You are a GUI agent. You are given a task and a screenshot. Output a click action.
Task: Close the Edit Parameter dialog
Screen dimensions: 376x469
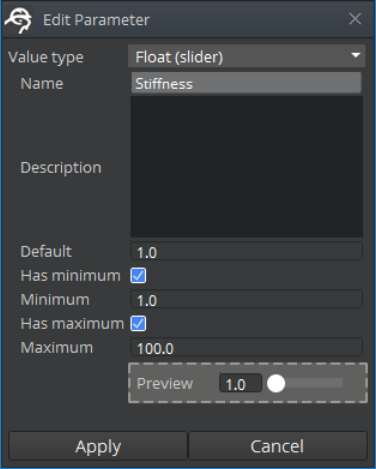[355, 19]
